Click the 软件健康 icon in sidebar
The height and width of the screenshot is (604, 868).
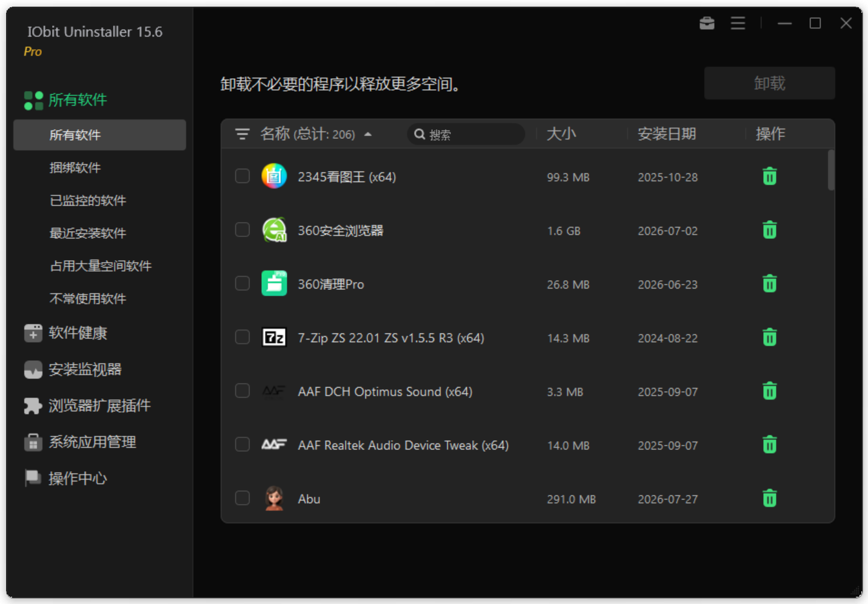[33, 333]
